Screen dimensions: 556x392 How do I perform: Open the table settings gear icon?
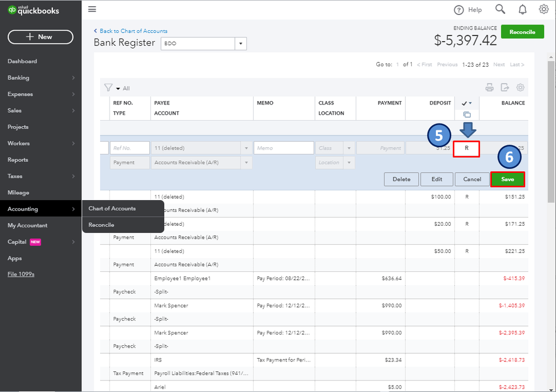click(520, 87)
